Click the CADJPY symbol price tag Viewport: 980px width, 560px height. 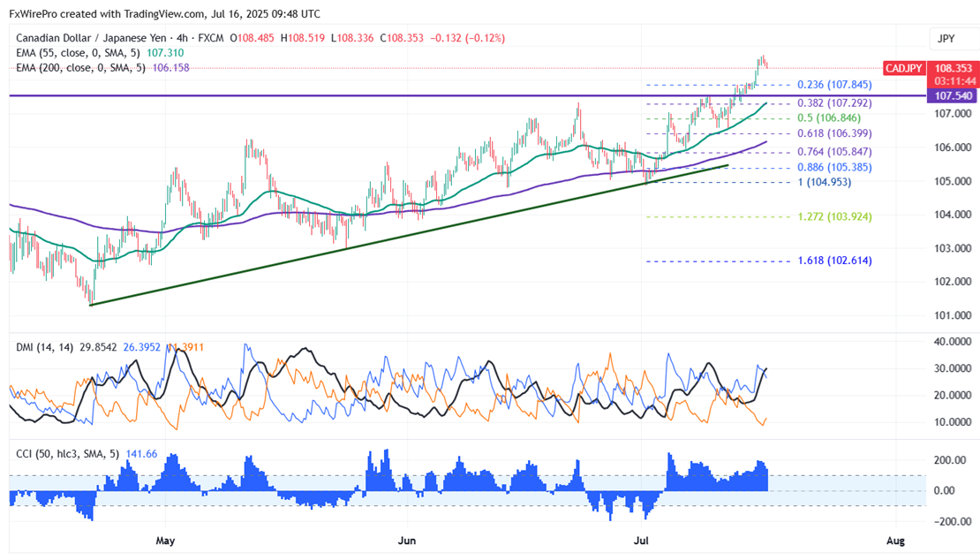903,68
